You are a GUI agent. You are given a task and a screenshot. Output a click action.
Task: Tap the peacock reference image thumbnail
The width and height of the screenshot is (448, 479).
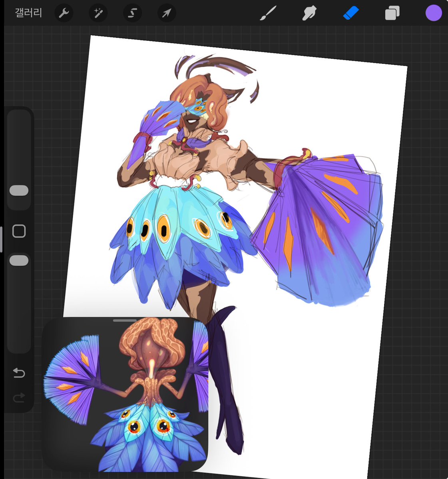pos(125,394)
